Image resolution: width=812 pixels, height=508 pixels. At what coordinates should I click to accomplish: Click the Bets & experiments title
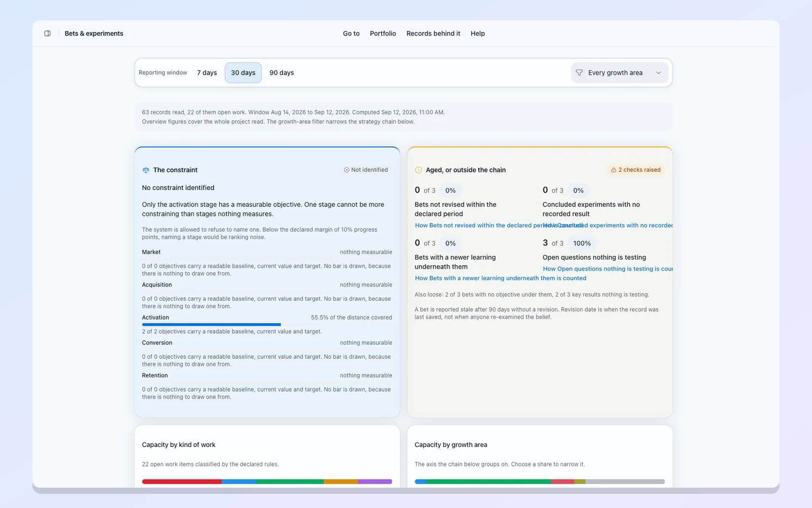coord(94,34)
